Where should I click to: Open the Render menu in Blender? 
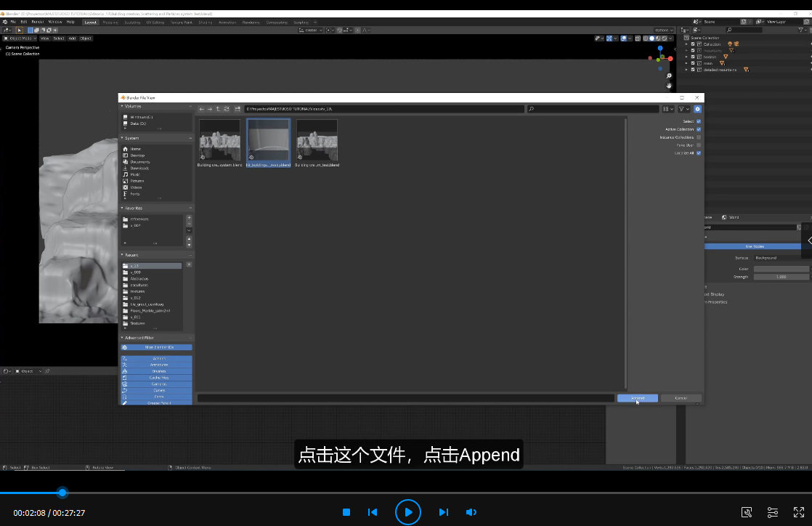pyautogui.click(x=37, y=23)
